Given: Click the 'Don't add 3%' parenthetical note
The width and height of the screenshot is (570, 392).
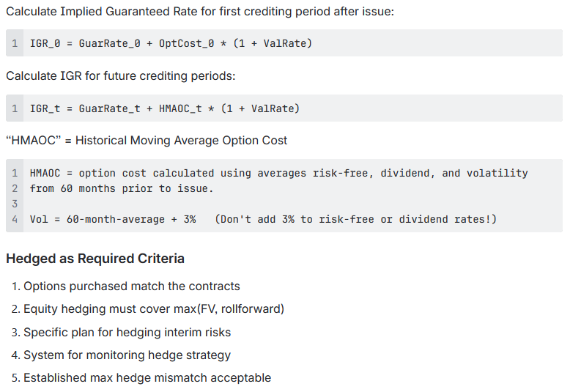Looking at the screenshot, I should [x=355, y=219].
